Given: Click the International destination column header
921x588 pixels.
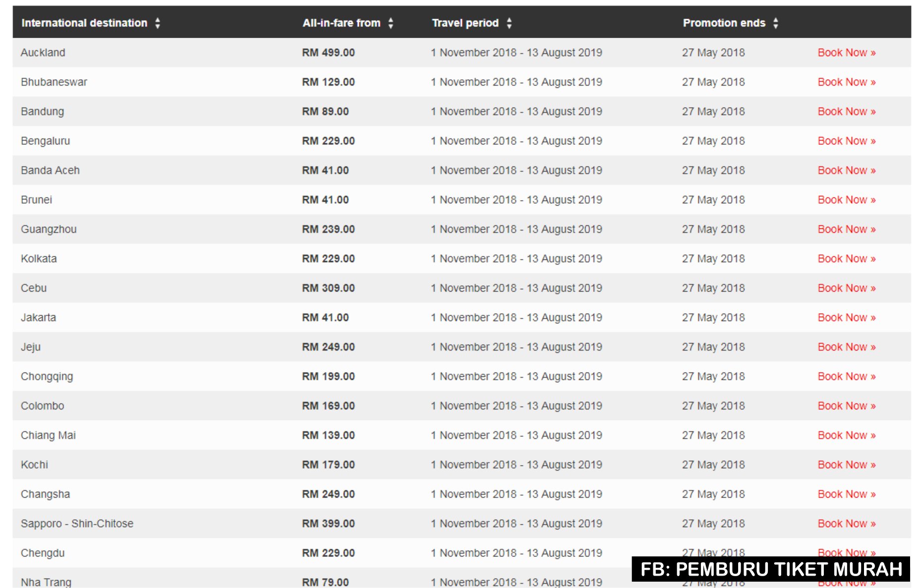Looking at the screenshot, I should tap(84, 23).
